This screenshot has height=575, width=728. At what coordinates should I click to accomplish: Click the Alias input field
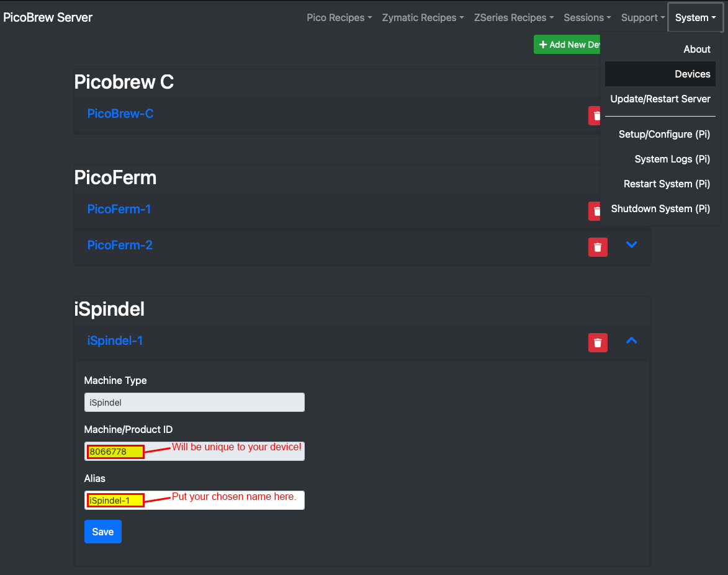coord(194,500)
